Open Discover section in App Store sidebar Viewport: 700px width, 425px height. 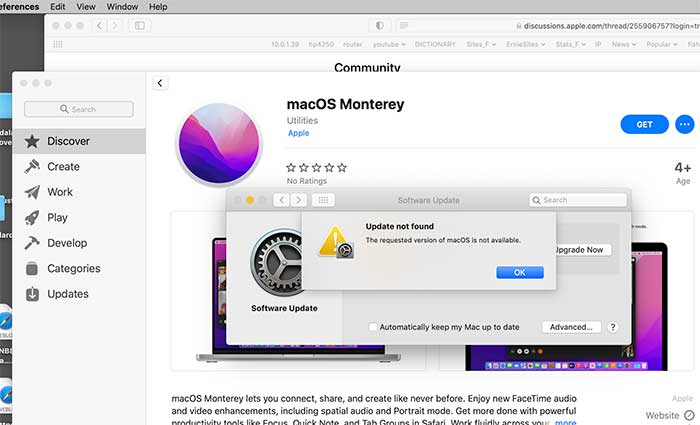pos(79,141)
